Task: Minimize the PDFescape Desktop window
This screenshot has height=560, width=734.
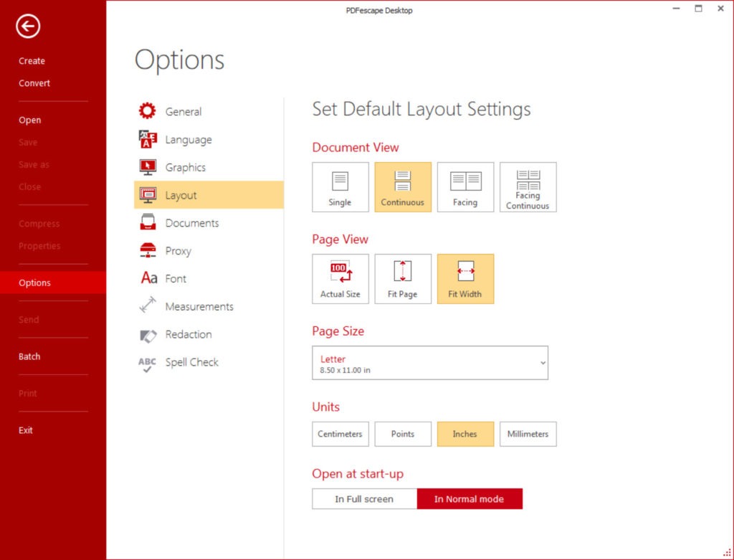Action: pos(676,9)
